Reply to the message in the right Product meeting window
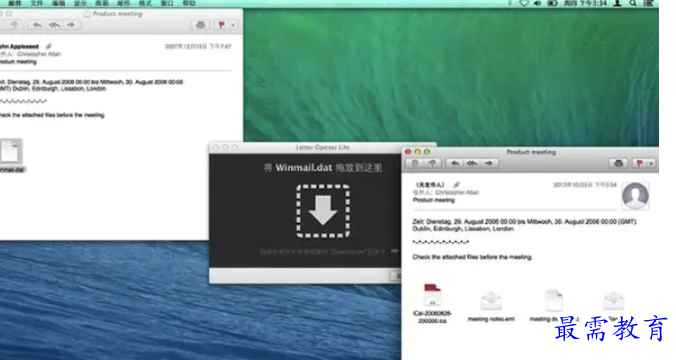Image resolution: width=676 pixels, height=360 pixels. tap(455, 163)
